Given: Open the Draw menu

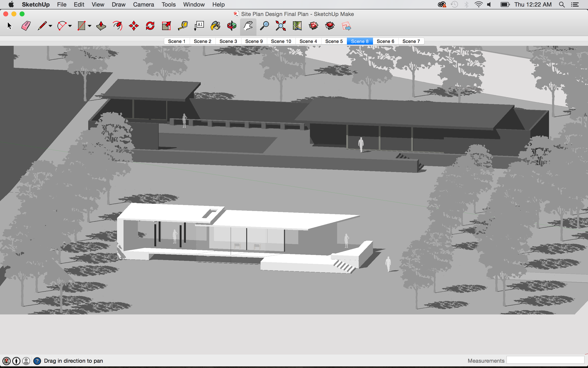Looking at the screenshot, I should 119,4.
